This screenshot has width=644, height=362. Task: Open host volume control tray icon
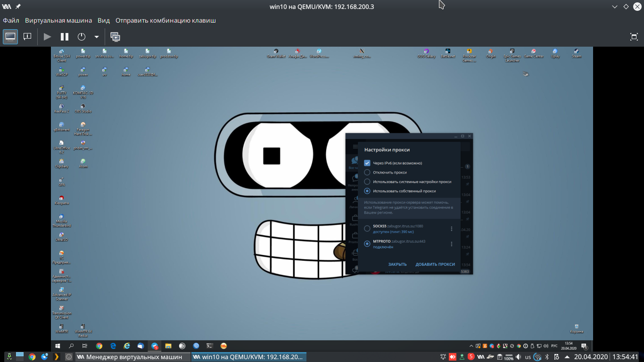click(x=519, y=357)
